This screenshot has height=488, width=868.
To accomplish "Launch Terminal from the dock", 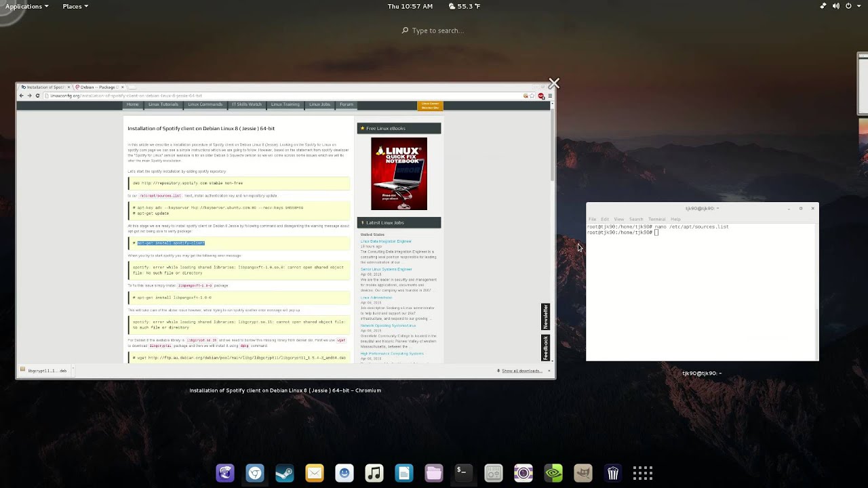I will [464, 473].
